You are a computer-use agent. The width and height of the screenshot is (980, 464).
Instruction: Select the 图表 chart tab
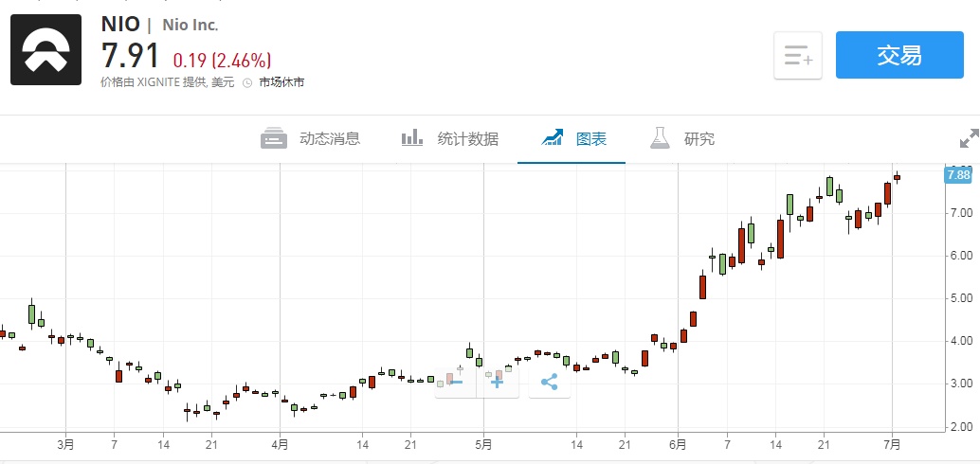(574, 138)
